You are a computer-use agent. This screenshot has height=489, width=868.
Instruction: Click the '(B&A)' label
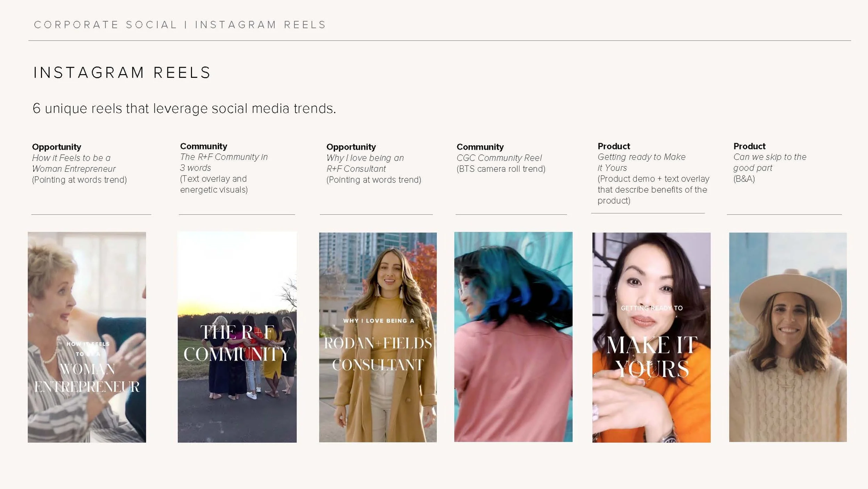tap(744, 179)
